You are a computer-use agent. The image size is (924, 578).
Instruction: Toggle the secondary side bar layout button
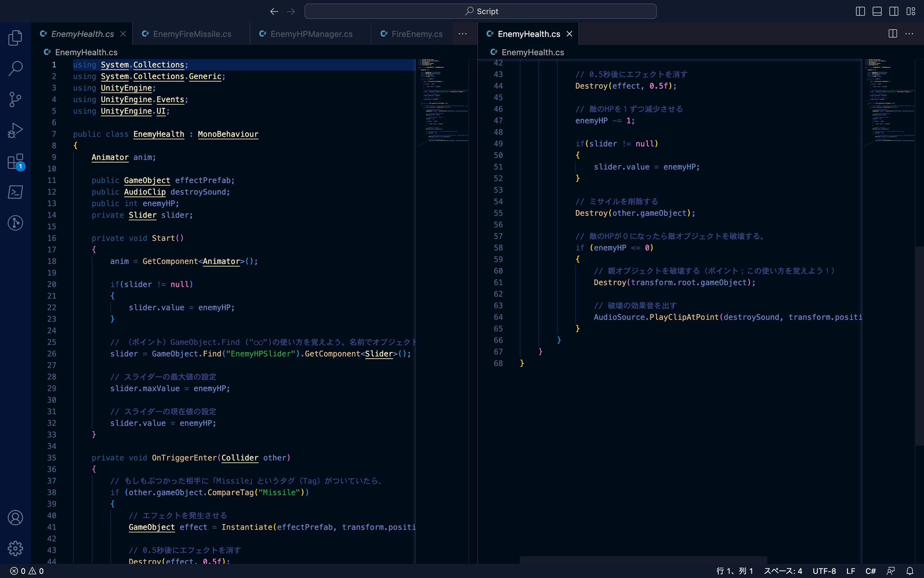tap(894, 11)
